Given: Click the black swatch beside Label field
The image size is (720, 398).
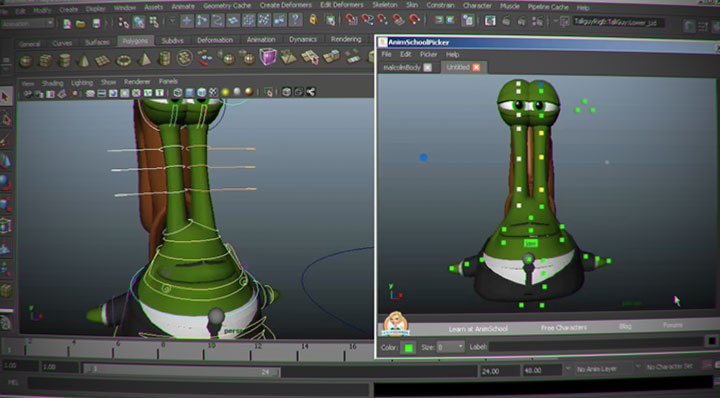Looking at the screenshot, I should [711, 341].
